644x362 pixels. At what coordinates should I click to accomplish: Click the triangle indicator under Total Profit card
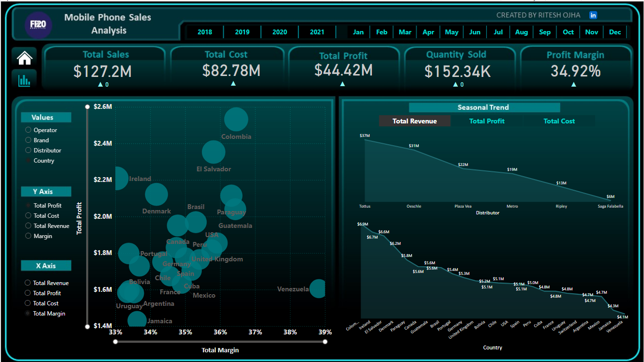pos(342,84)
